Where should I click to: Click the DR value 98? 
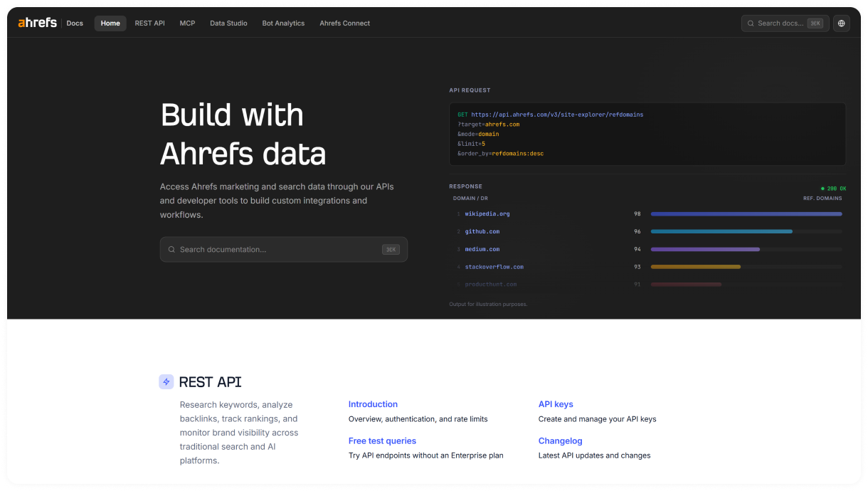point(637,213)
